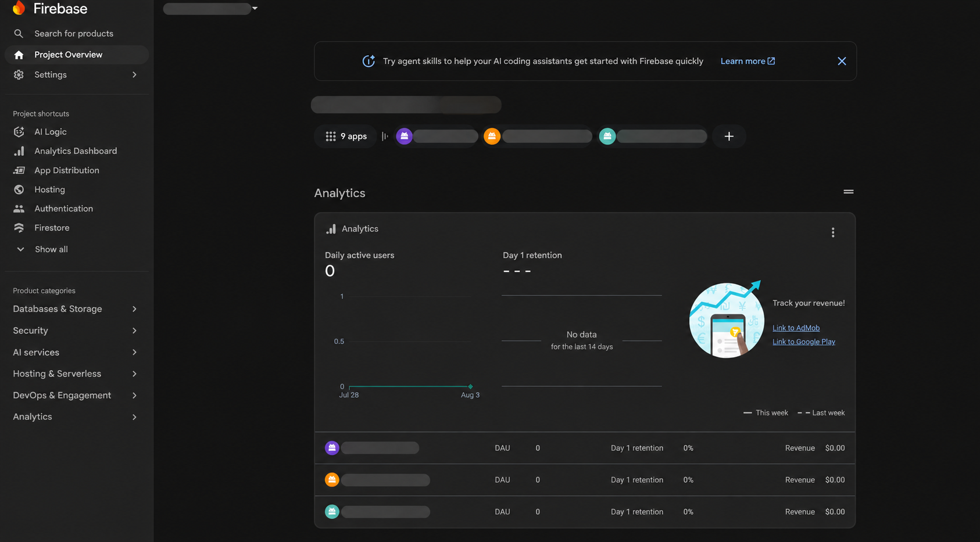Click the purple Android app icon chip

404,136
